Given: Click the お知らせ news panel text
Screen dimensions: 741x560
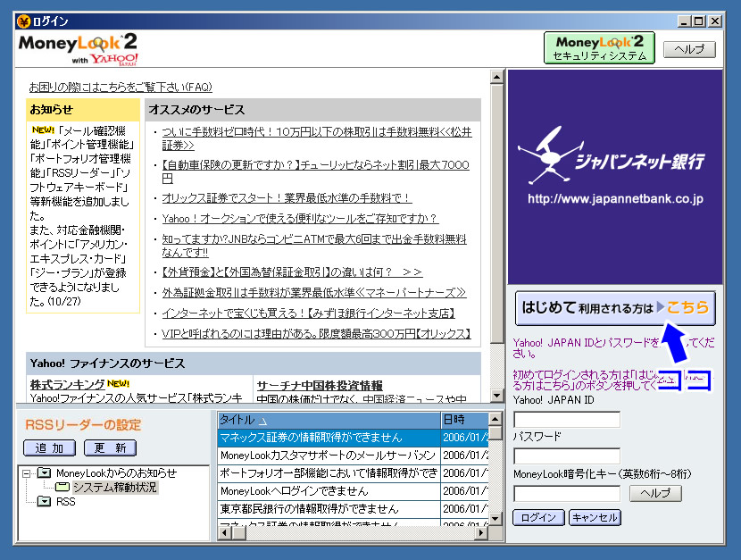Looking at the screenshot, I should pyautogui.click(x=83, y=216).
